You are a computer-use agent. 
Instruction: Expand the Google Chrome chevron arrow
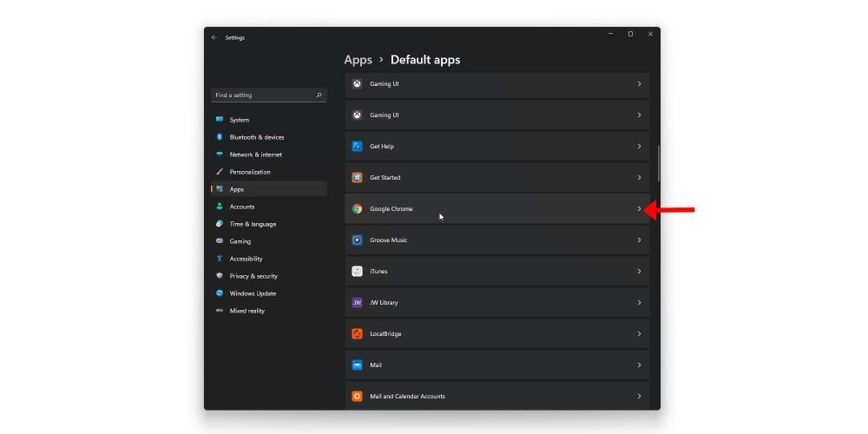[639, 209]
